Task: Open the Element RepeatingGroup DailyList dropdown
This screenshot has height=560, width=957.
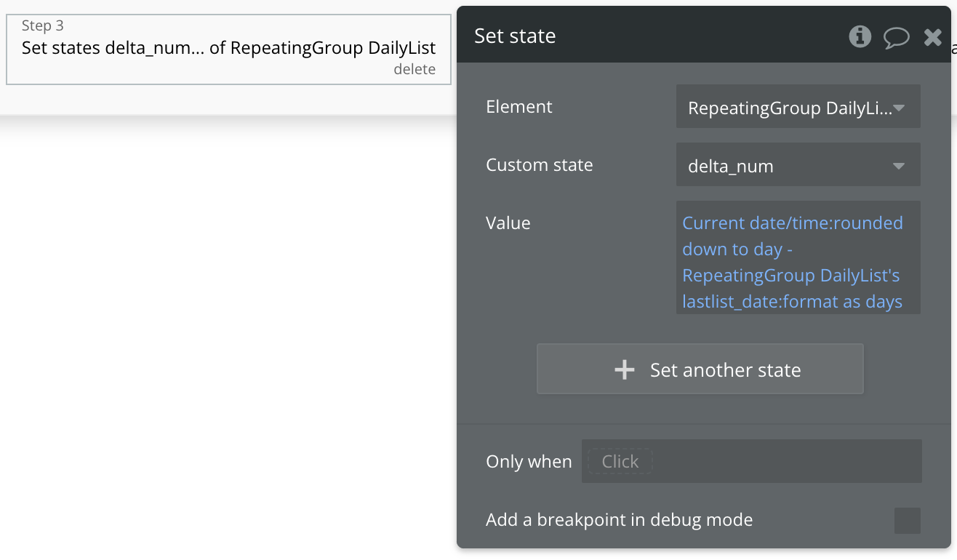Action: pyautogui.click(x=790, y=108)
